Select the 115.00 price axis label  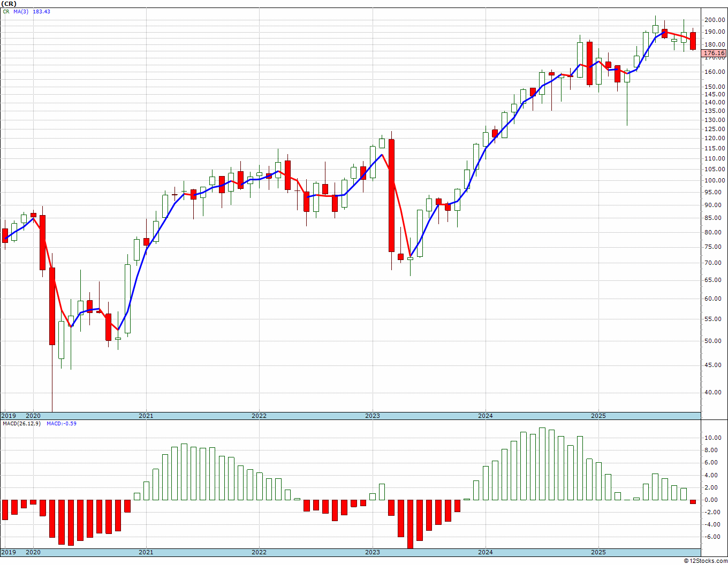tap(715, 148)
